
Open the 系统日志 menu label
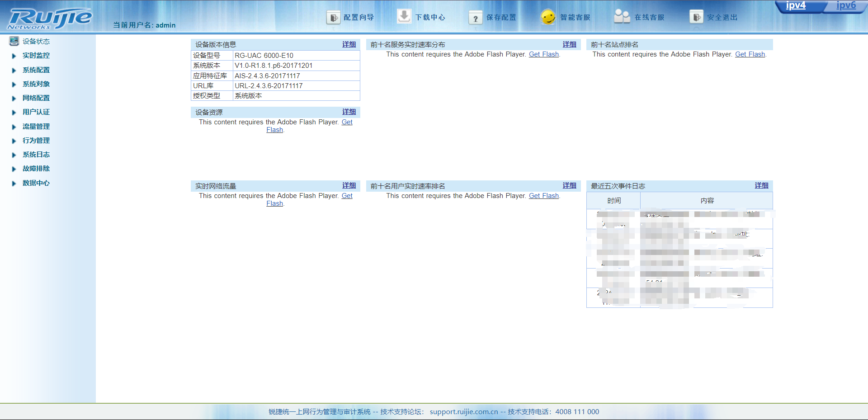click(x=36, y=155)
